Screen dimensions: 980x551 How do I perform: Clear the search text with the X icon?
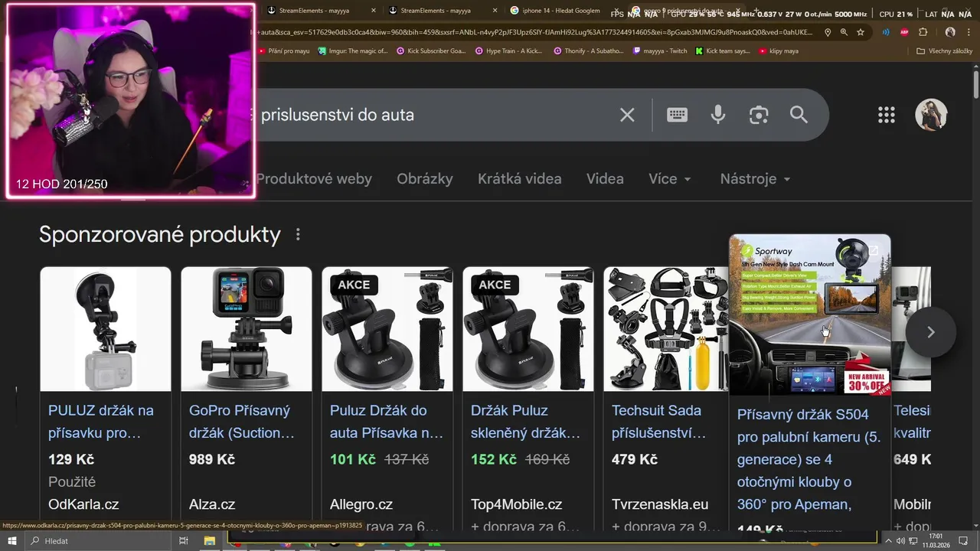coord(627,115)
